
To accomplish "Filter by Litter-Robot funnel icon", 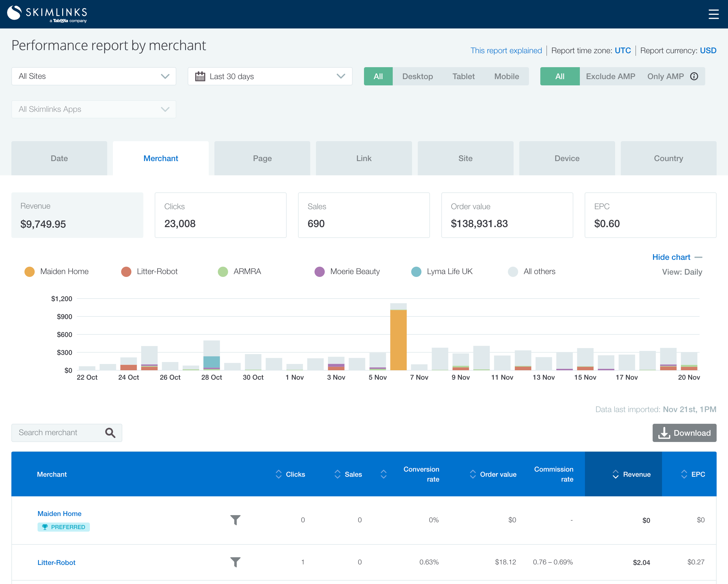I will coord(235,562).
